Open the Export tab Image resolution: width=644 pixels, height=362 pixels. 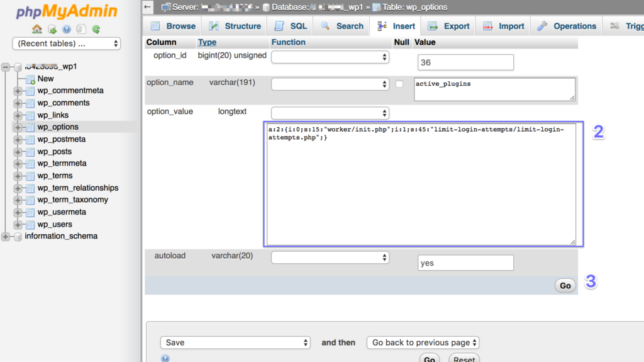448,26
